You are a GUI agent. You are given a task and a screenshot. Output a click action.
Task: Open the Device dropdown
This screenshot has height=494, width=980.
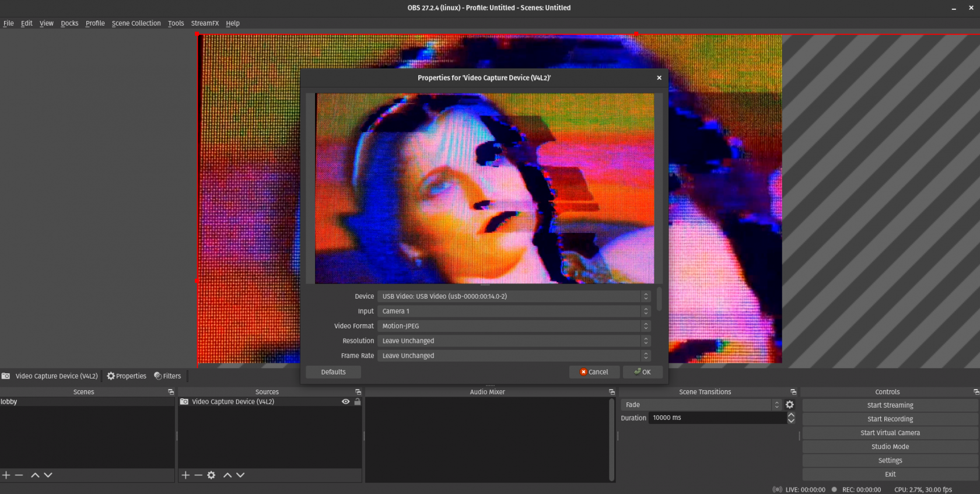tap(514, 296)
